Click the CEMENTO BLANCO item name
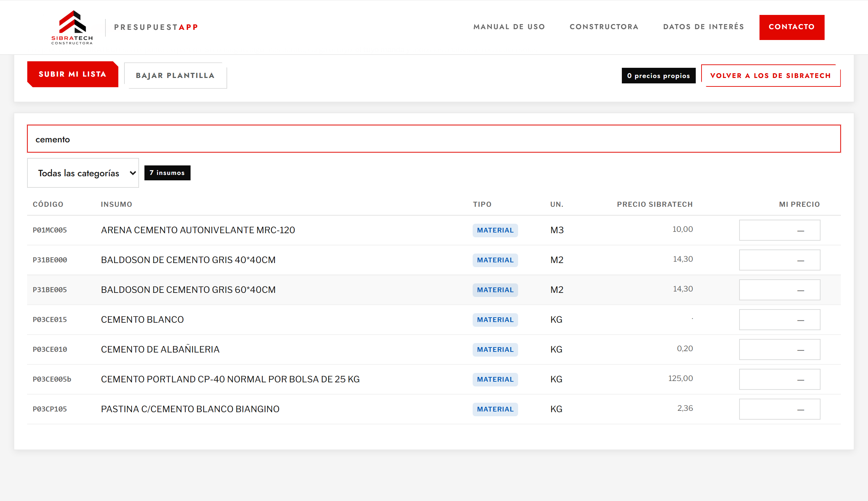868x501 pixels. (142, 320)
